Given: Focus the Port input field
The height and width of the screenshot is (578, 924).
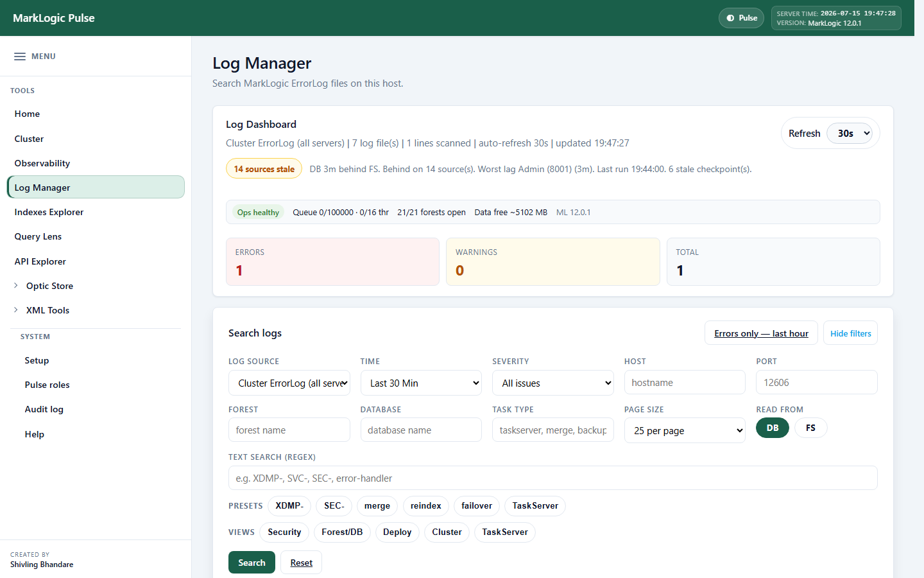Looking at the screenshot, I should (817, 382).
